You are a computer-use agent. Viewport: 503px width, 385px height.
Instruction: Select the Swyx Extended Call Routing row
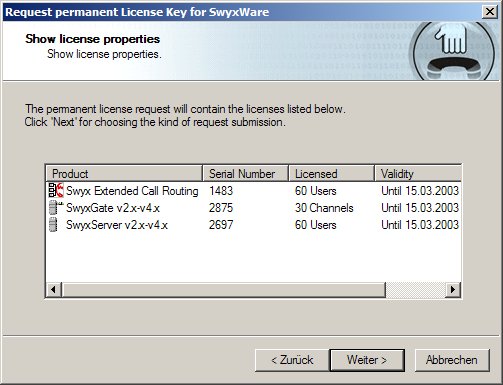tap(254, 191)
